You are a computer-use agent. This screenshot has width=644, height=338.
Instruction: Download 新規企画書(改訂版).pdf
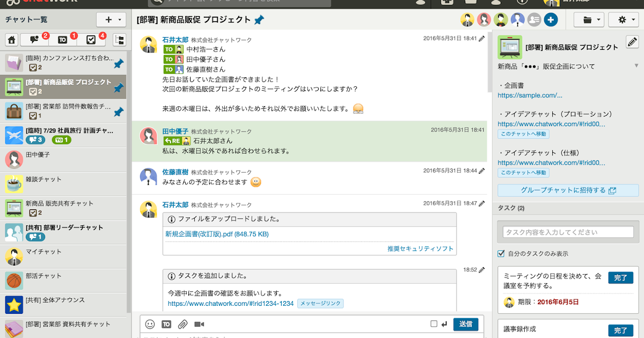(x=217, y=234)
